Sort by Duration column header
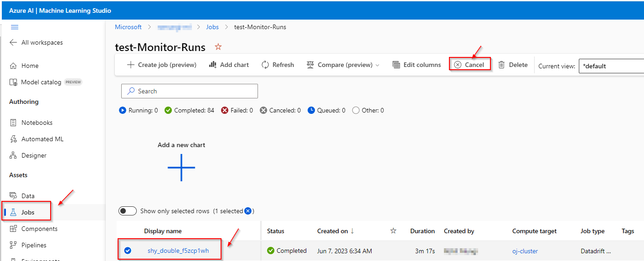Viewport: 644px width, 261px height. pyautogui.click(x=422, y=231)
